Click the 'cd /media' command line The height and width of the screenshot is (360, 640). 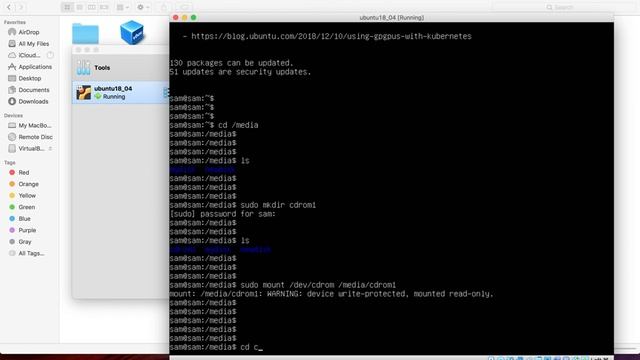point(214,125)
